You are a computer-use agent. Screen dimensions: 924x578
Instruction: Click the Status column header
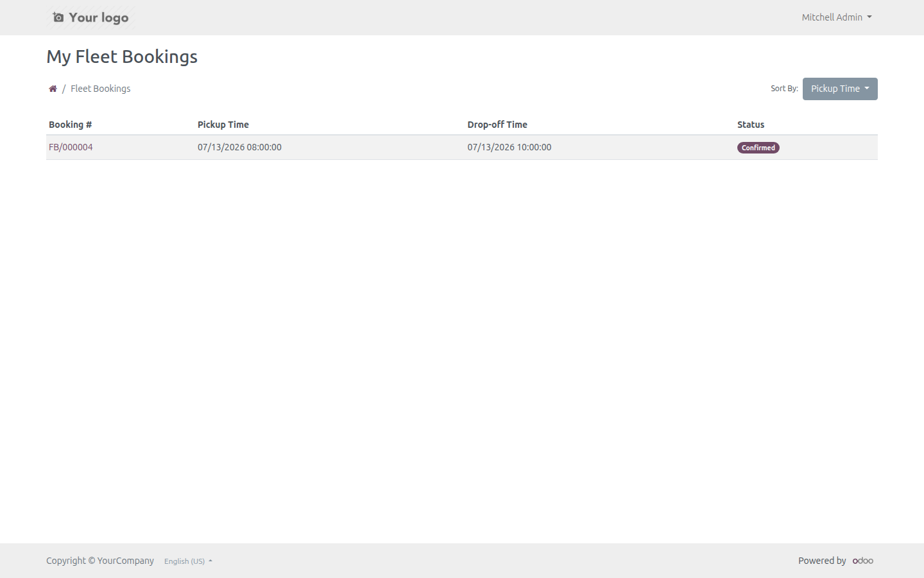(x=751, y=125)
